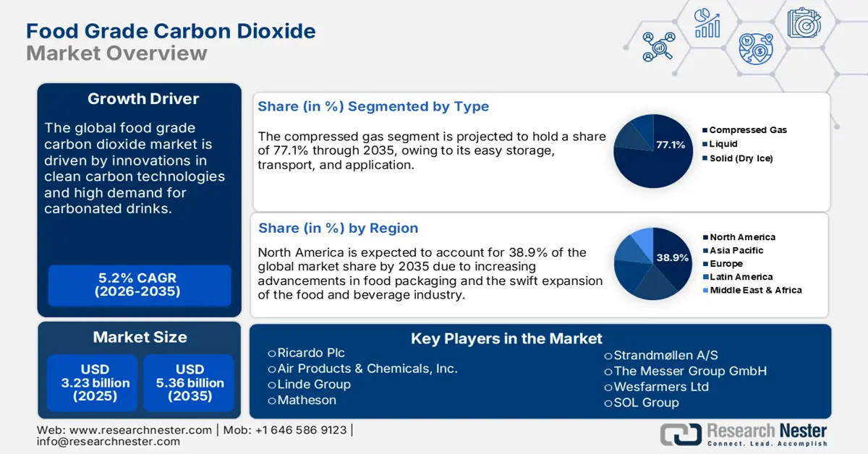Click the USD 5.36 billion (2035) box

(x=190, y=382)
